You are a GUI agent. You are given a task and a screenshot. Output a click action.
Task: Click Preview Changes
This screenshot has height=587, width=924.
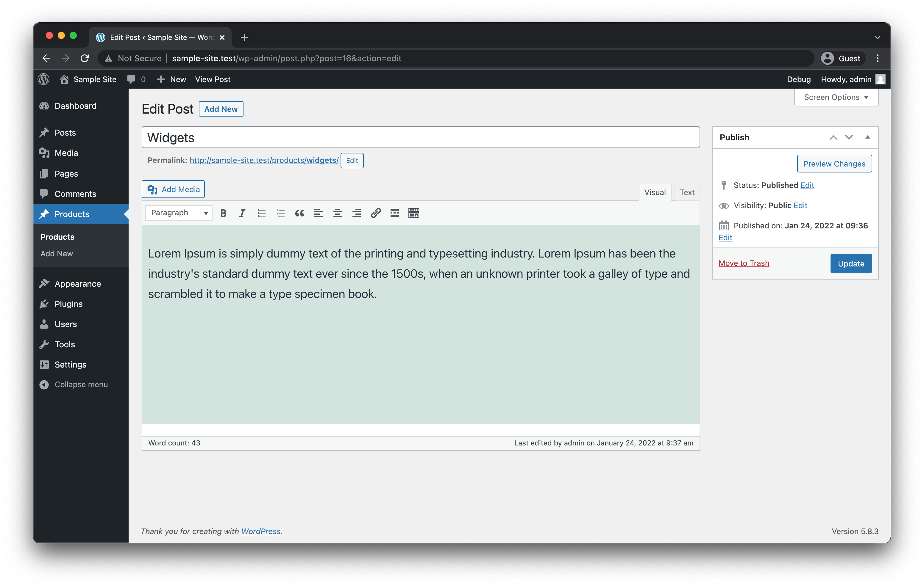[834, 163]
